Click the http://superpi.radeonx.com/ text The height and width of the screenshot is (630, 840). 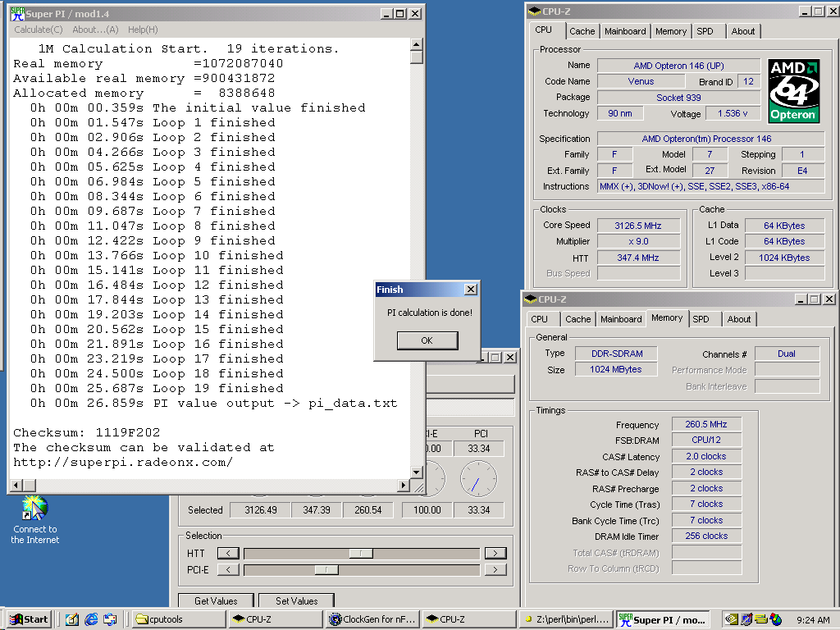pos(123,462)
